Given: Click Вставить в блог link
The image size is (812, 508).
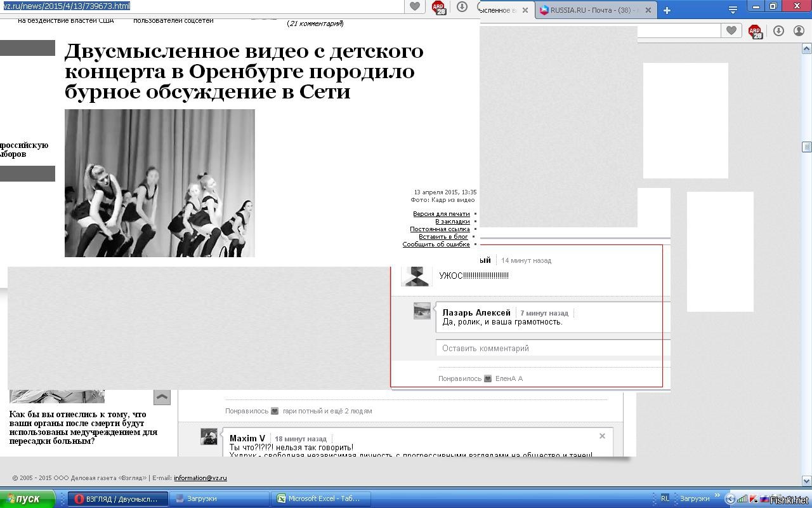Looking at the screenshot, I should coord(443,237).
